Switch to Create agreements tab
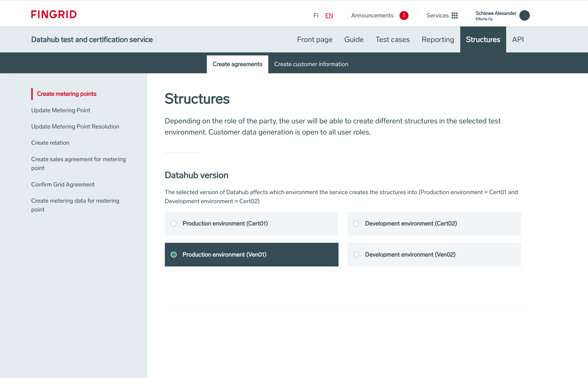 pos(237,64)
